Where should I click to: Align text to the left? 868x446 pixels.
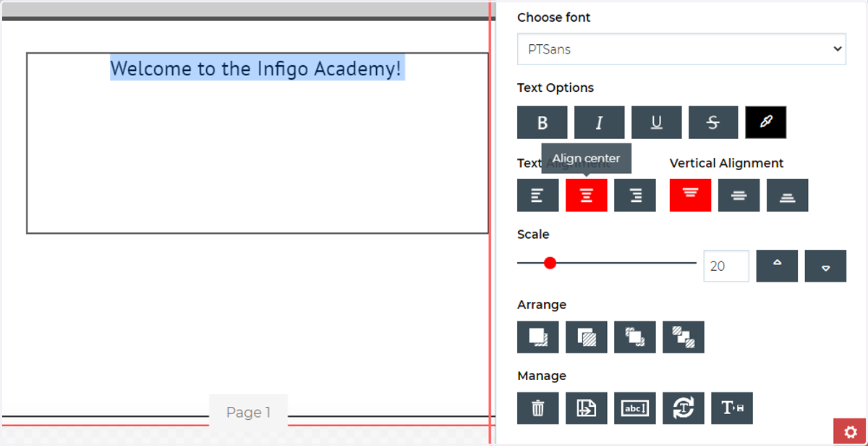coord(538,195)
